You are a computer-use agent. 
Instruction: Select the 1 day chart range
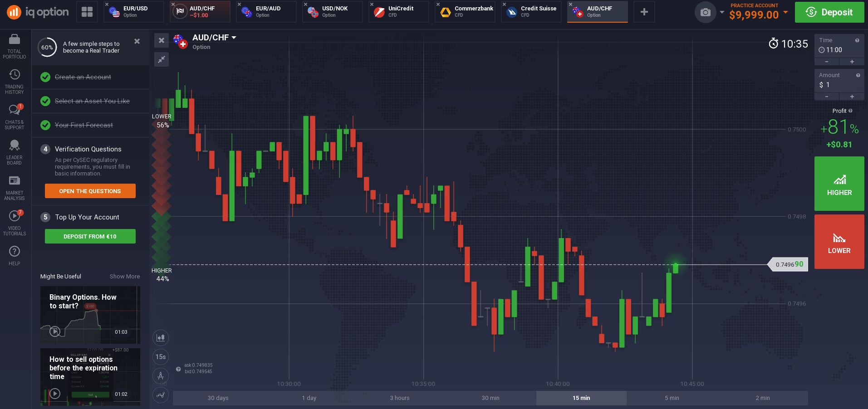pyautogui.click(x=309, y=398)
